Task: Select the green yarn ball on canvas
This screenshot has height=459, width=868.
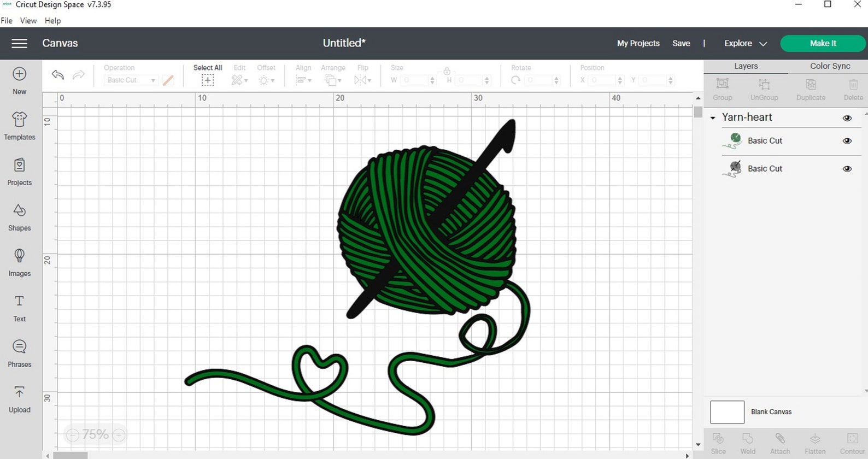Action: point(426,229)
